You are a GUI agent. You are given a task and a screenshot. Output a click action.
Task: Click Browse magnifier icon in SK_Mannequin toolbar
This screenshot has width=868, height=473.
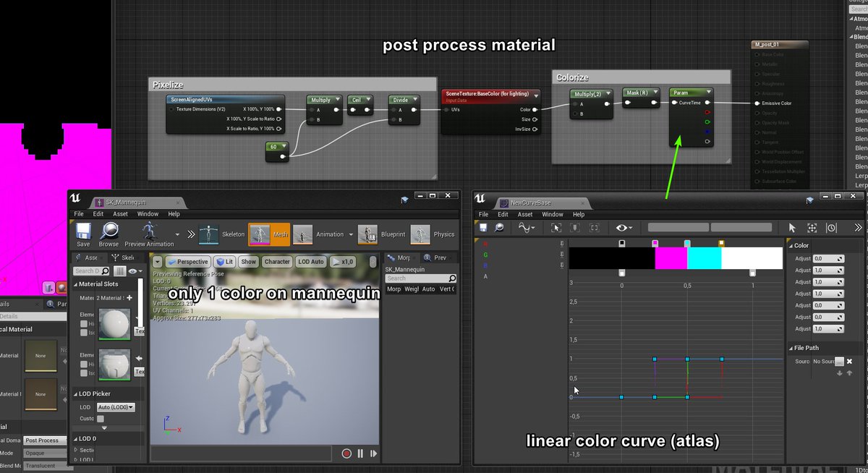tap(109, 231)
